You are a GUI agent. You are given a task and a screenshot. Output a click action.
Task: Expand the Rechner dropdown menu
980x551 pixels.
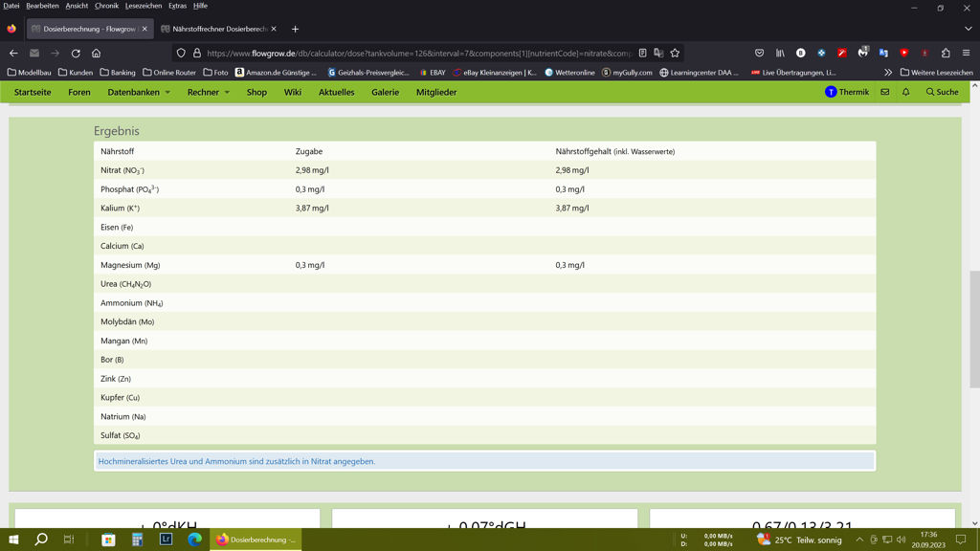coord(208,93)
